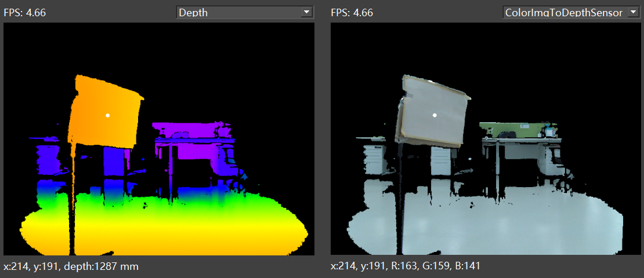
Task: Open the Depth view dropdown
Action: click(x=245, y=12)
